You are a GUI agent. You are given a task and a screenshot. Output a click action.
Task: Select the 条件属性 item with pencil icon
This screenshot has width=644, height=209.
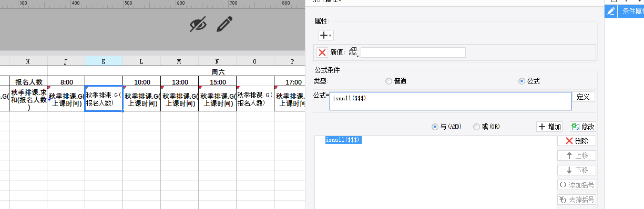[x=625, y=11]
